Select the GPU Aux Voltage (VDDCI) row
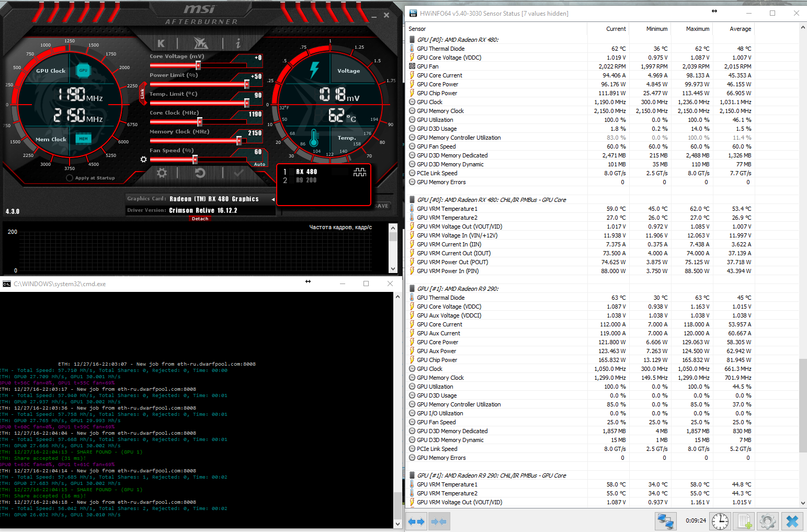The width and height of the screenshot is (807, 532). point(581,315)
